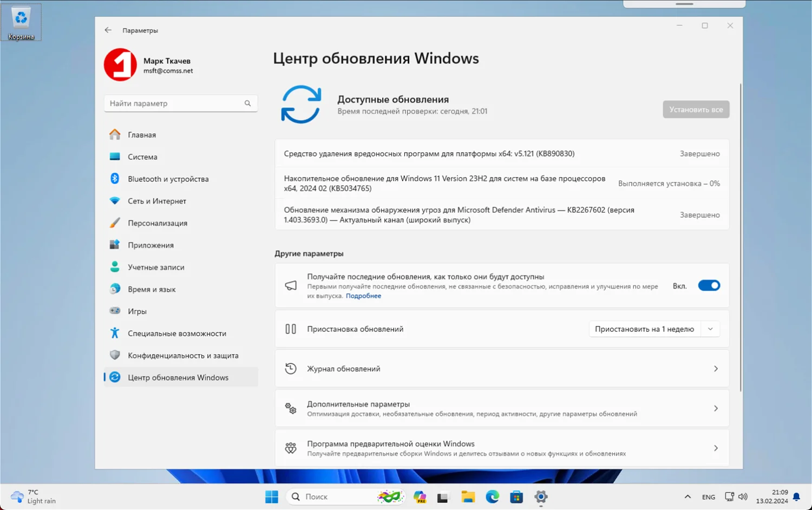Image resolution: width=812 pixels, height=510 pixels.
Task: Click the Установить все button
Action: coord(696,109)
